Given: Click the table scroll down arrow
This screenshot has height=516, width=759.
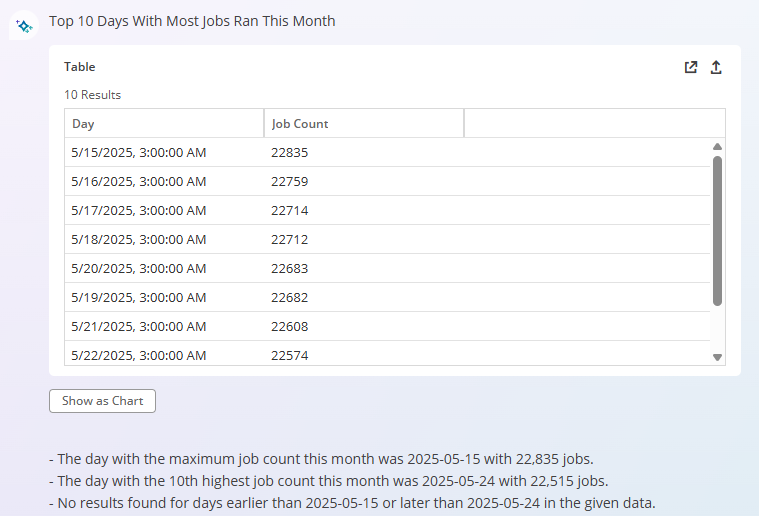Looking at the screenshot, I should click(x=717, y=357).
